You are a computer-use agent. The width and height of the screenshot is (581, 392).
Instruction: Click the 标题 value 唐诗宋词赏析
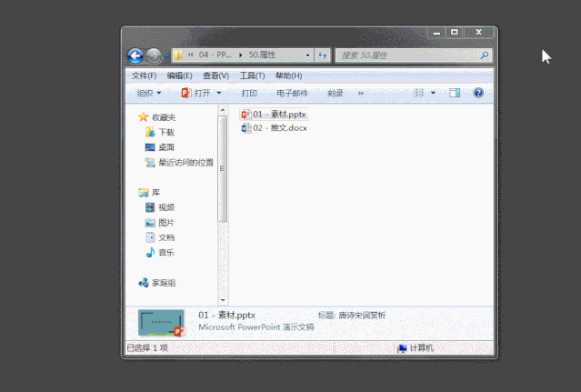pos(362,316)
